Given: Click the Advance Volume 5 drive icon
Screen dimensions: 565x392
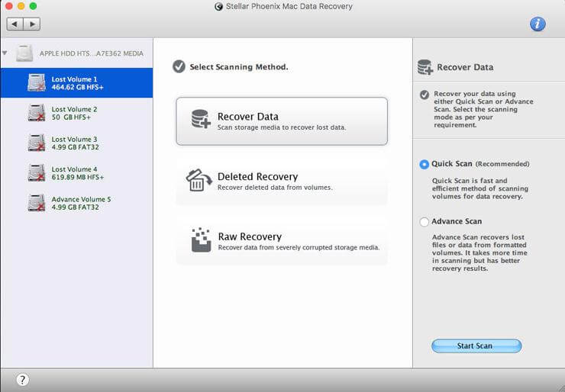Looking at the screenshot, I should (37, 203).
